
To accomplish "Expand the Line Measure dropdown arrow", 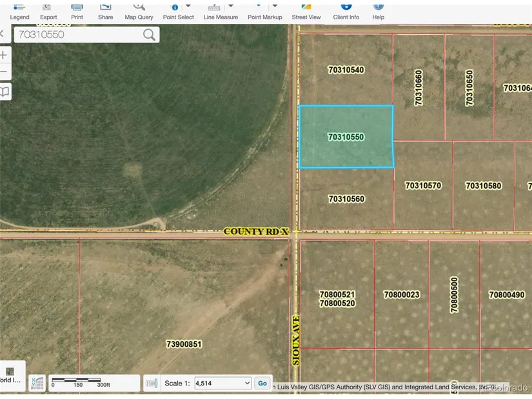I will (x=232, y=6).
